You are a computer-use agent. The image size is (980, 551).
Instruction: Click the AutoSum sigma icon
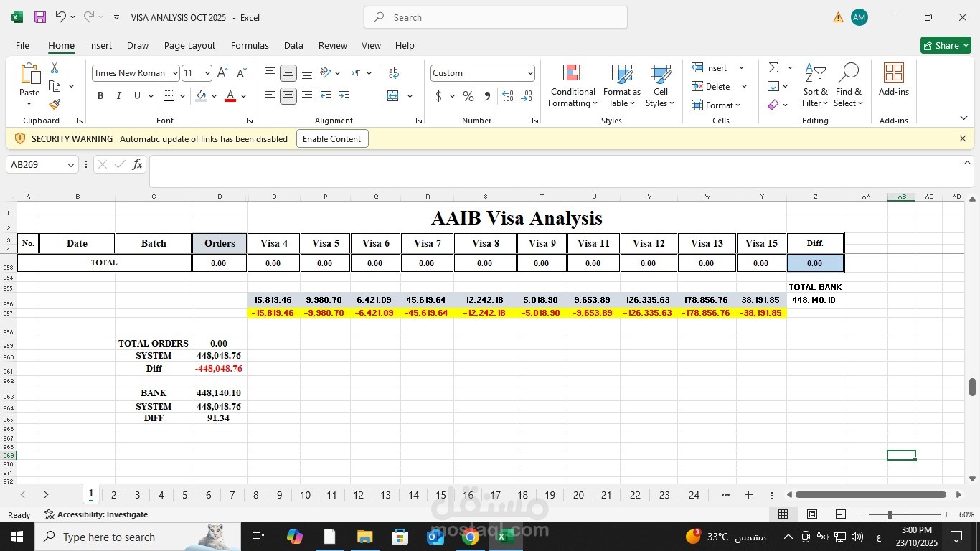(x=773, y=67)
